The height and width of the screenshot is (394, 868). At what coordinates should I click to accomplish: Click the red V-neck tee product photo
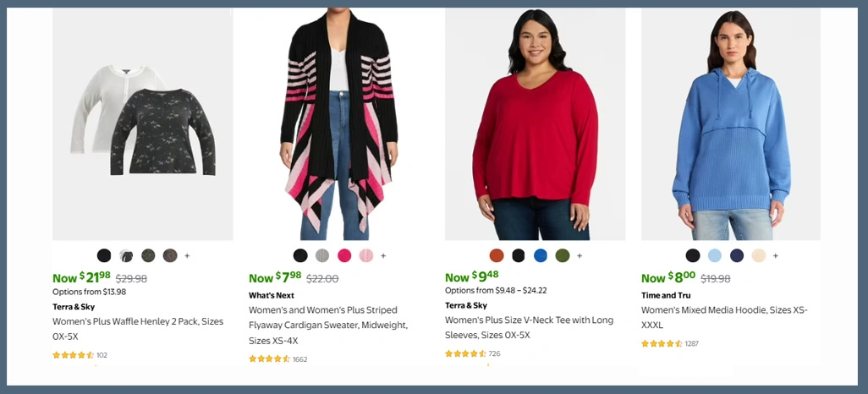[535, 127]
